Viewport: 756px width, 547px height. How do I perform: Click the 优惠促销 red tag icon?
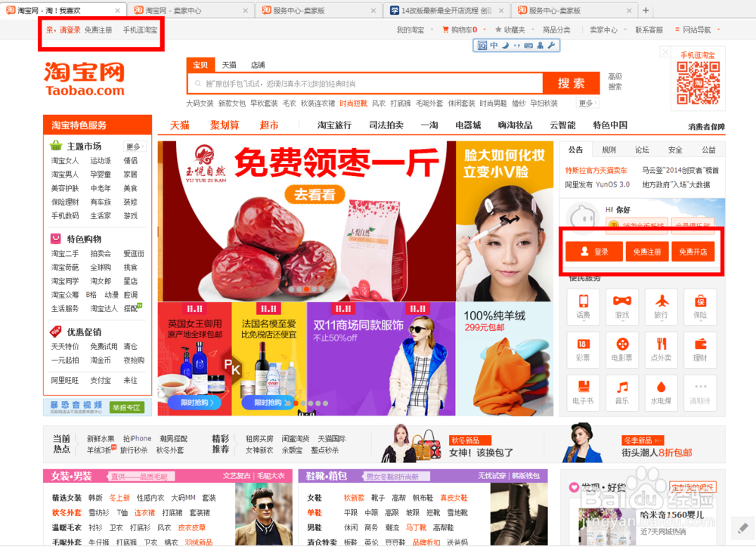(x=56, y=331)
